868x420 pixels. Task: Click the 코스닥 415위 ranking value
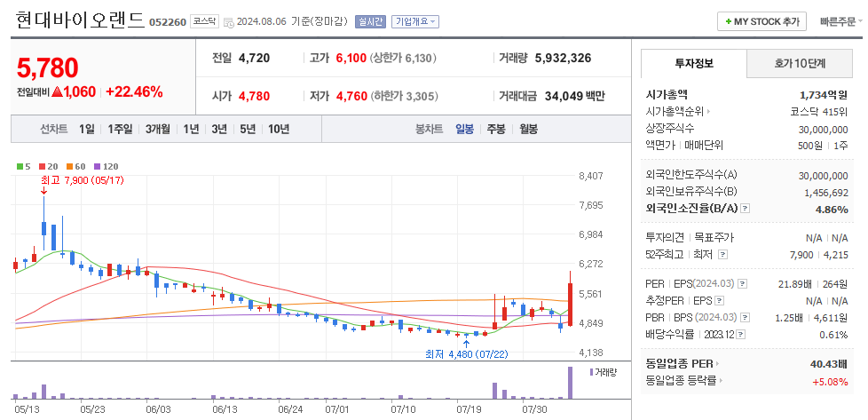click(x=818, y=112)
